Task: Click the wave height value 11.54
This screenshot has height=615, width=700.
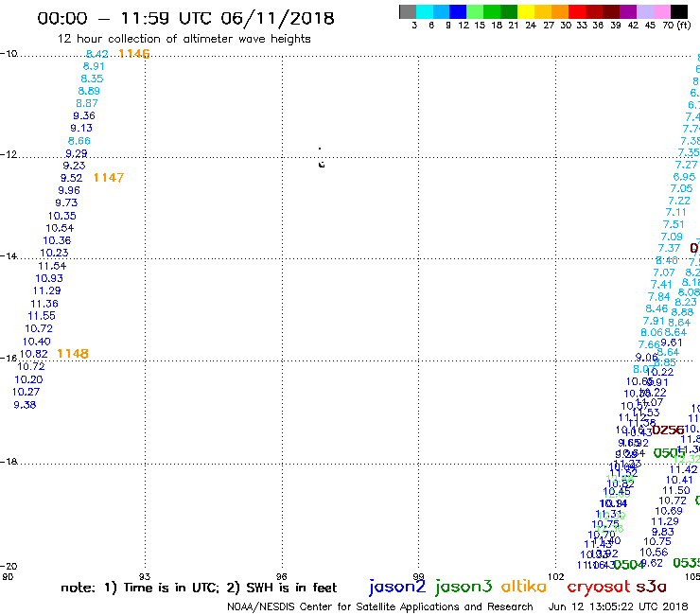Action: pos(52,266)
